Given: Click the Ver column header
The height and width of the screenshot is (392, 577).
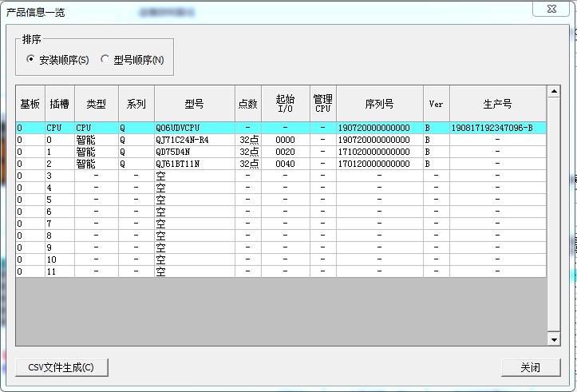Looking at the screenshot, I should click(x=436, y=104).
